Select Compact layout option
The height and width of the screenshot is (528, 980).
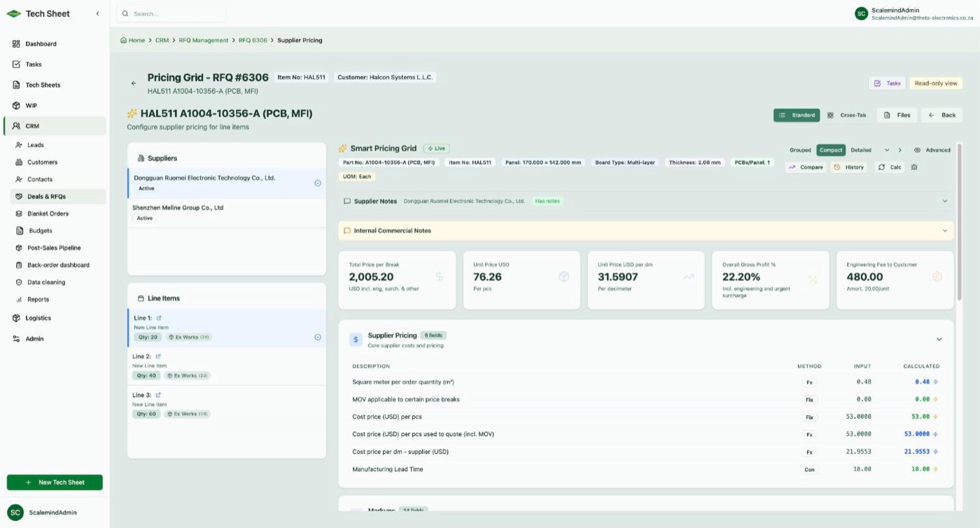point(831,150)
